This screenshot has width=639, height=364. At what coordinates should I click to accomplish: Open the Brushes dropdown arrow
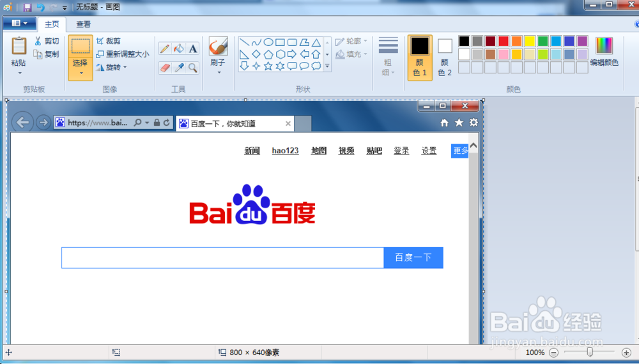[x=219, y=73]
